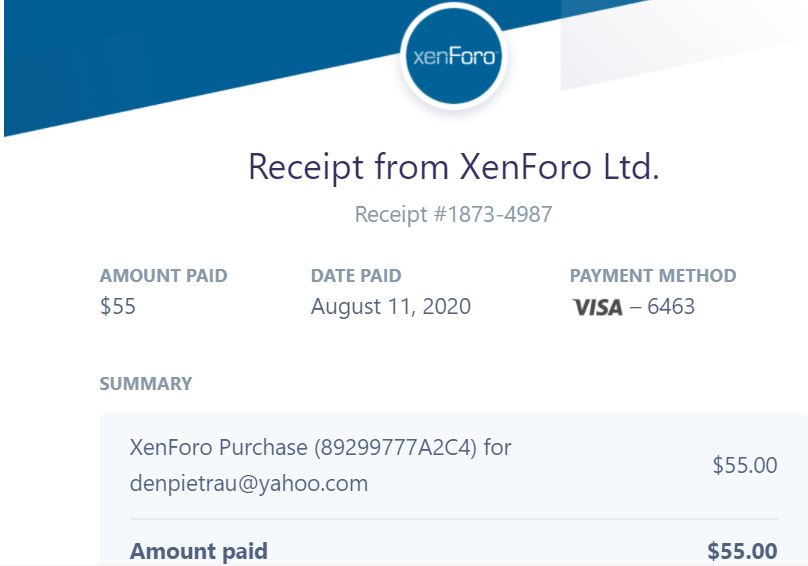Click the $55 amount paid value
Viewport: 808px width, 566px height.
[118, 307]
